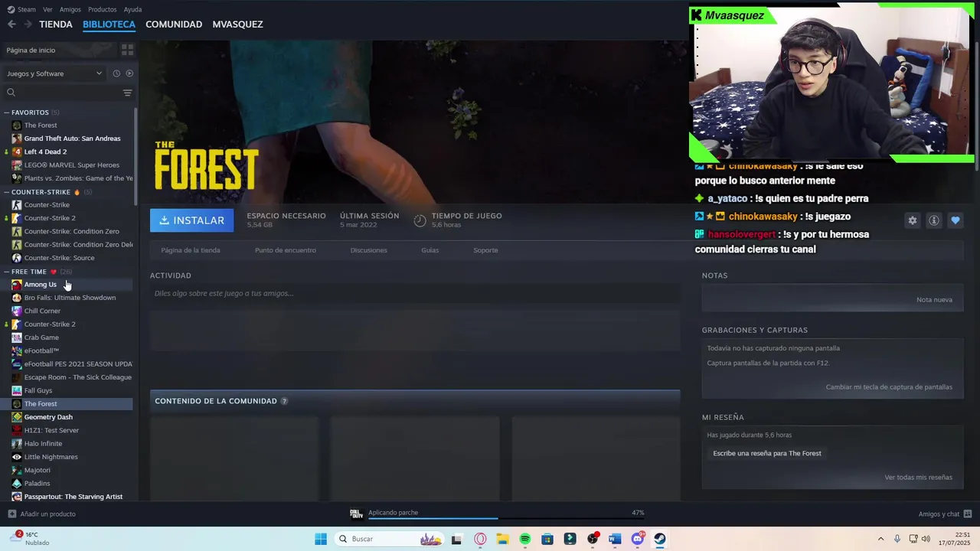
Task: Open Opera browser from the taskbar
Action: (x=480, y=540)
